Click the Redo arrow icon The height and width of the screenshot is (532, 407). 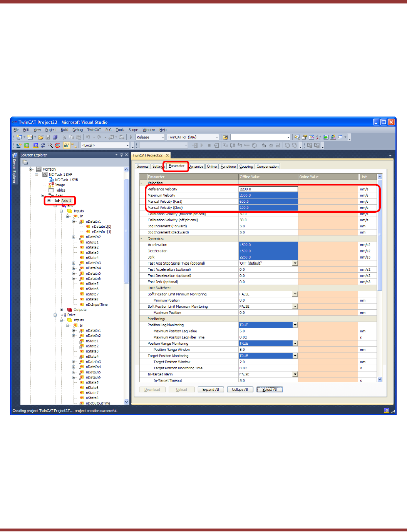click(99, 137)
